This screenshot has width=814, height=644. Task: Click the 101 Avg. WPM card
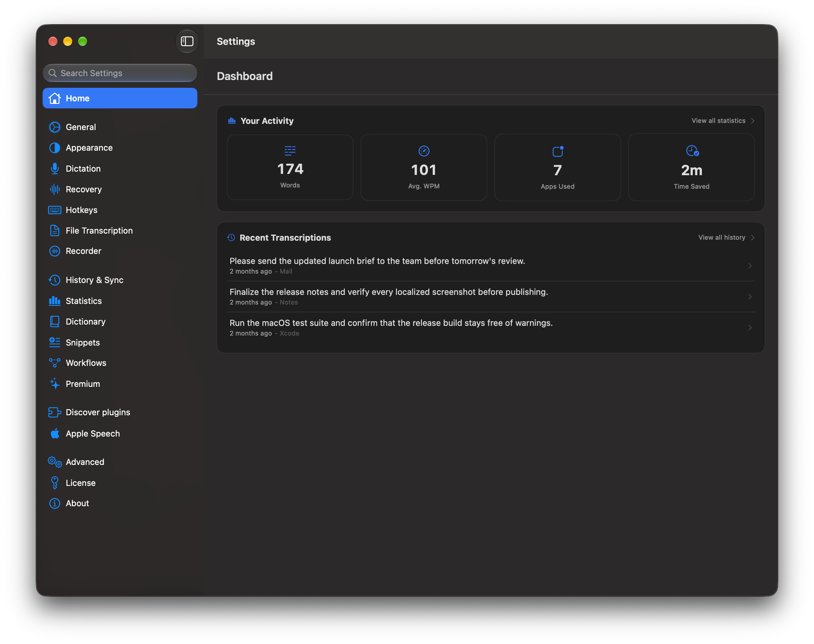pyautogui.click(x=423, y=167)
